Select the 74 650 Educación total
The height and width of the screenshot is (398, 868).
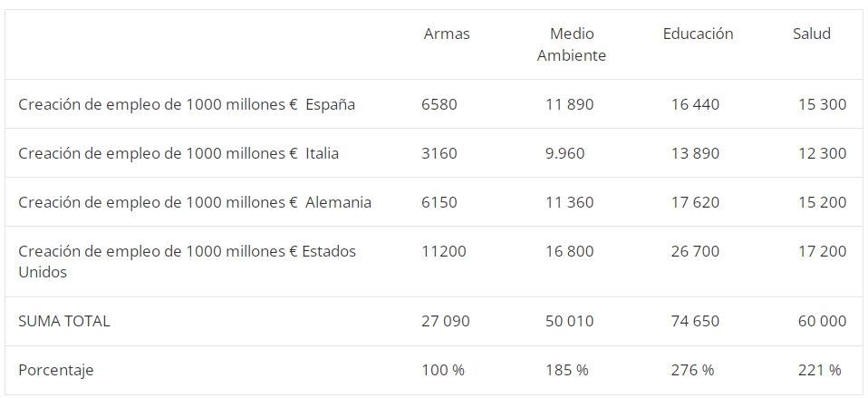[695, 321]
